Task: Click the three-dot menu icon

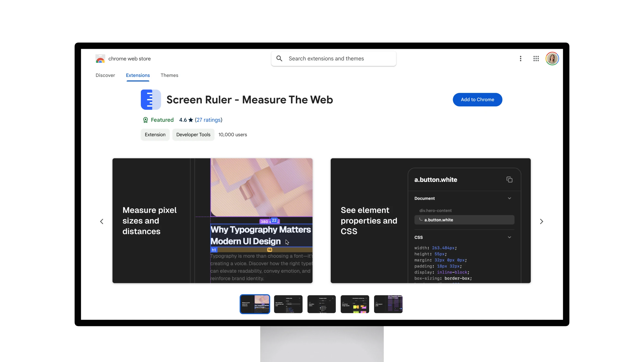Action: pos(521,58)
